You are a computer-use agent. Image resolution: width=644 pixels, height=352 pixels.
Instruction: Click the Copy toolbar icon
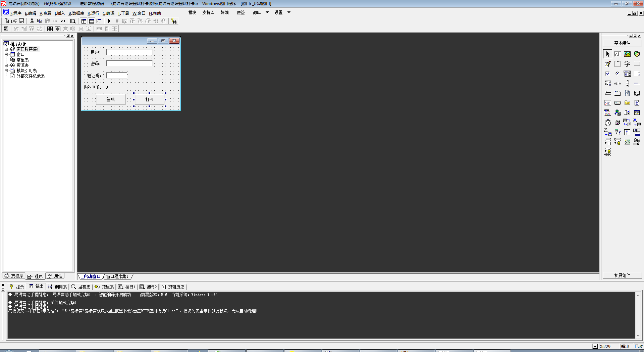click(x=40, y=21)
